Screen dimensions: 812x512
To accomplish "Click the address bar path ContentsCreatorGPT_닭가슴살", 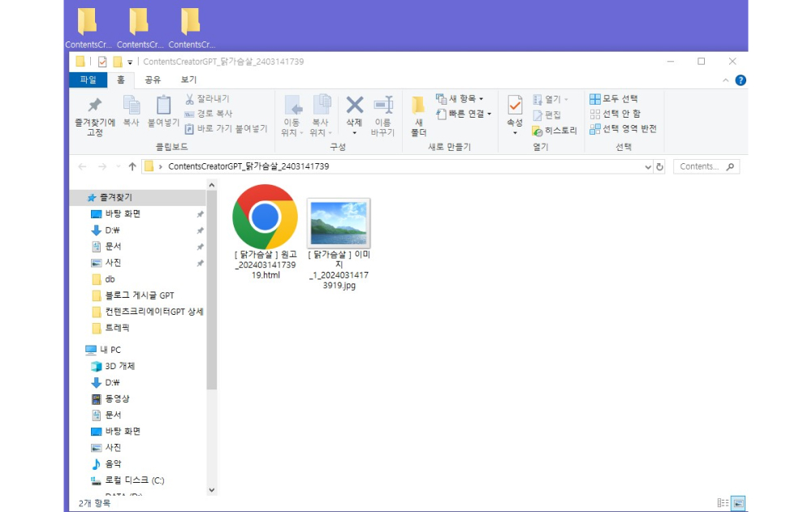I will pyautogui.click(x=248, y=166).
